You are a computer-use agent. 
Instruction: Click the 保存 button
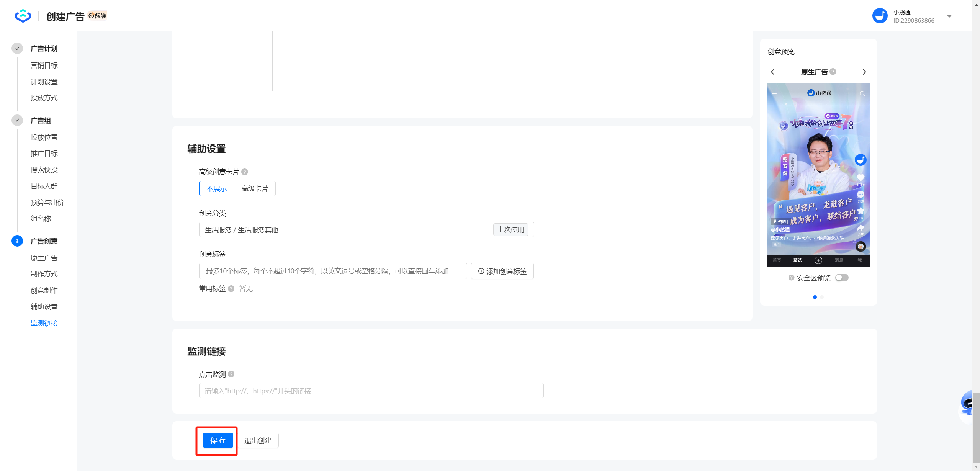click(x=218, y=440)
